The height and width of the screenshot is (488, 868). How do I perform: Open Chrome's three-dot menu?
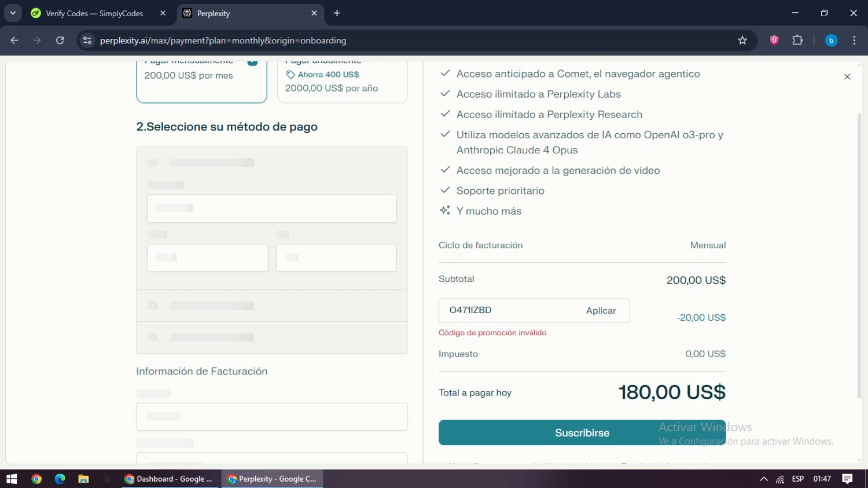(854, 41)
